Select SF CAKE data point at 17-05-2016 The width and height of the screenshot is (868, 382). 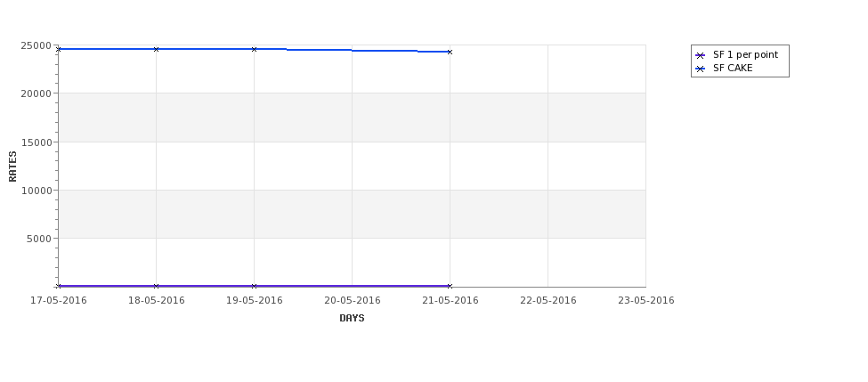click(x=59, y=49)
